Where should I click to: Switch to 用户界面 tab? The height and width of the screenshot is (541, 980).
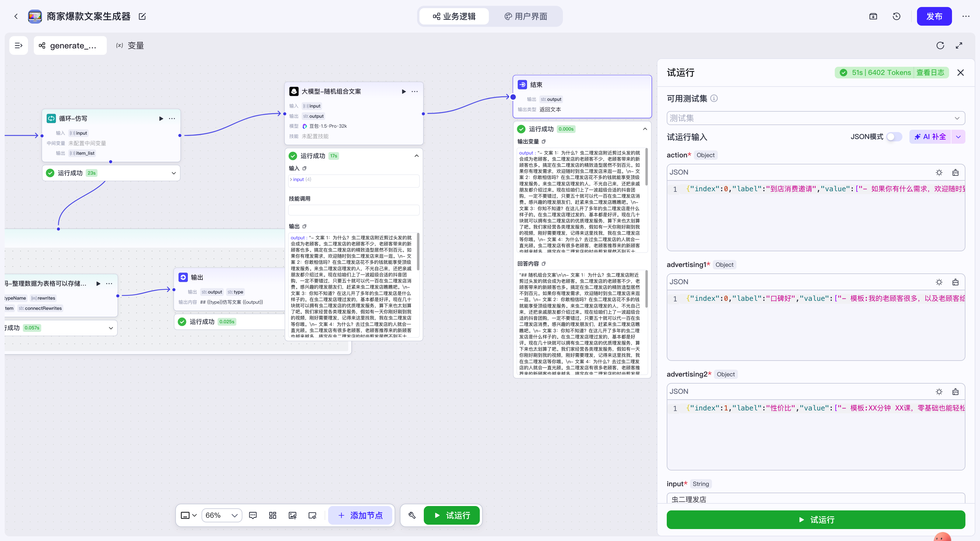click(x=526, y=16)
